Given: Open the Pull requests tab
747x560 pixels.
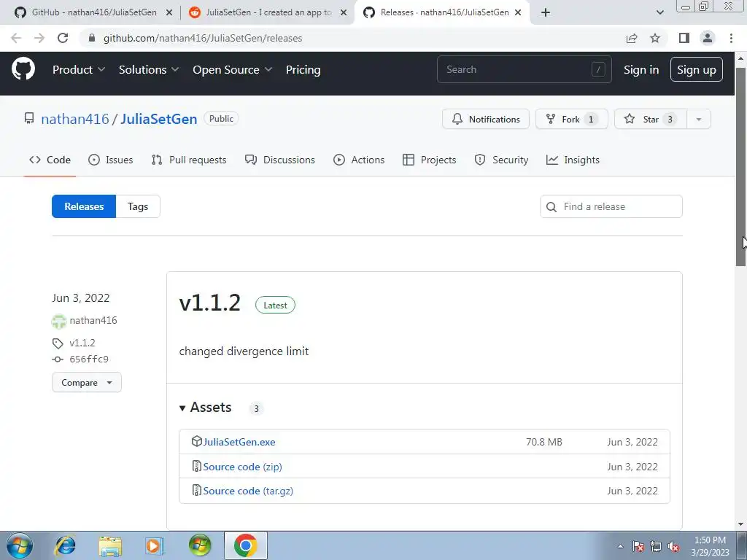Looking at the screenshot, I should (x=189, y=160).
